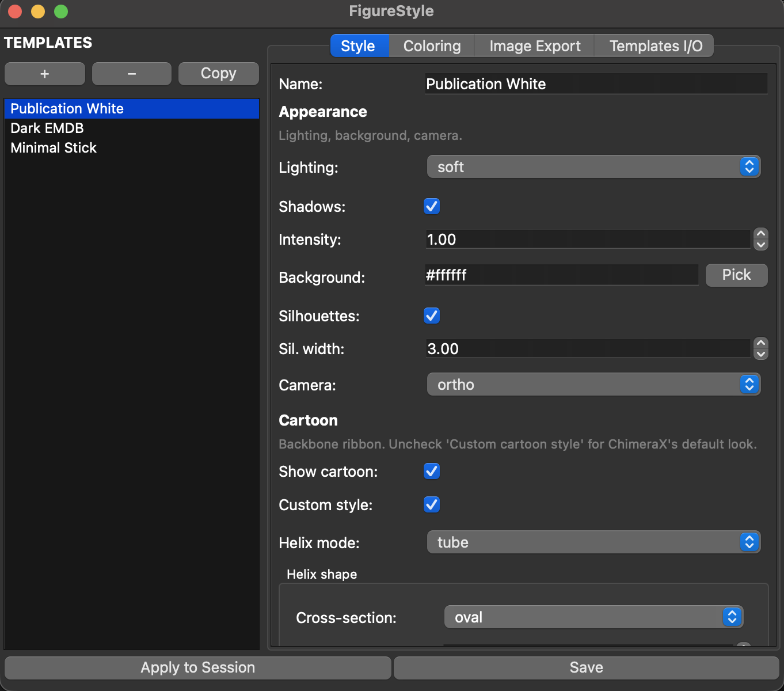
Task: Save the template settings
Action: coord(586,668)
